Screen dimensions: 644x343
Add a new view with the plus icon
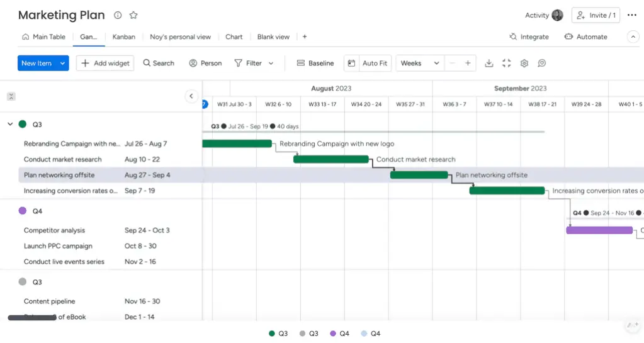[305, 37]
